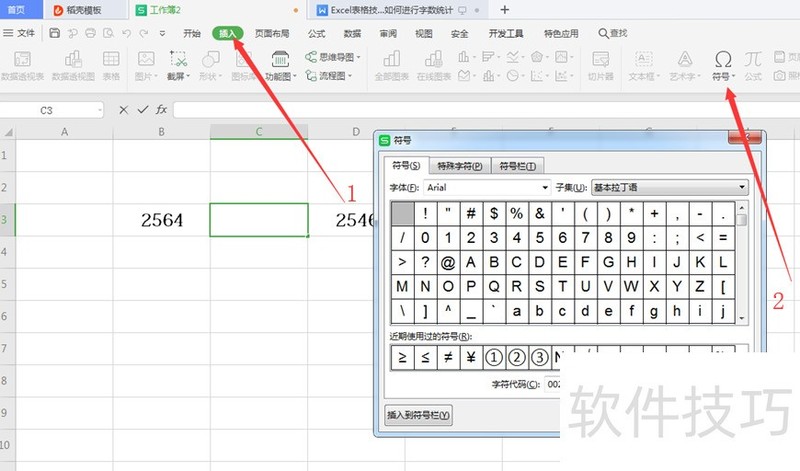
Task: Click the formula bar input field
Action: point(486,110)
